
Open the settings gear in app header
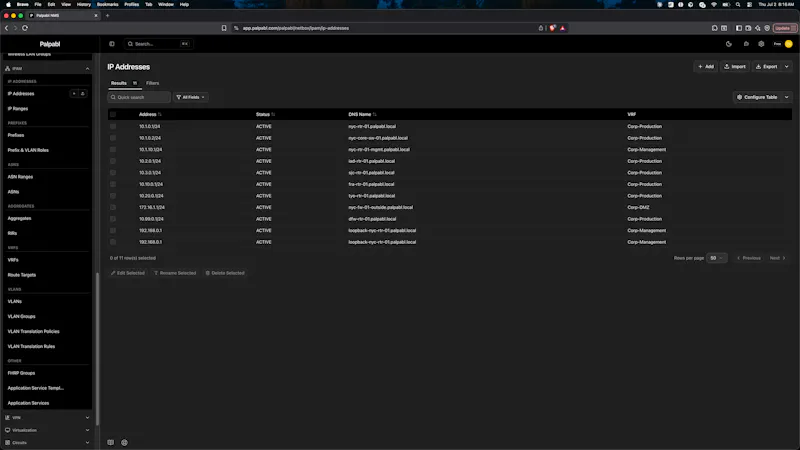pos(761,44)
